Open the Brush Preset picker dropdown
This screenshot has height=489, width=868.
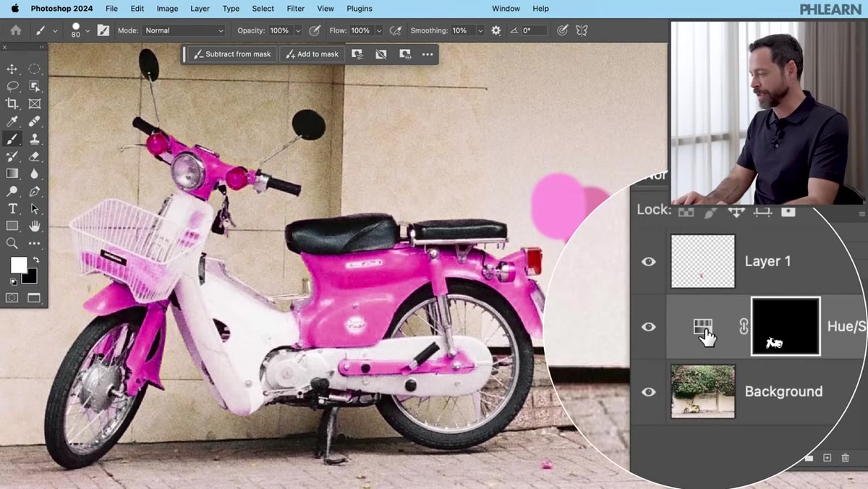coord(88,30)
